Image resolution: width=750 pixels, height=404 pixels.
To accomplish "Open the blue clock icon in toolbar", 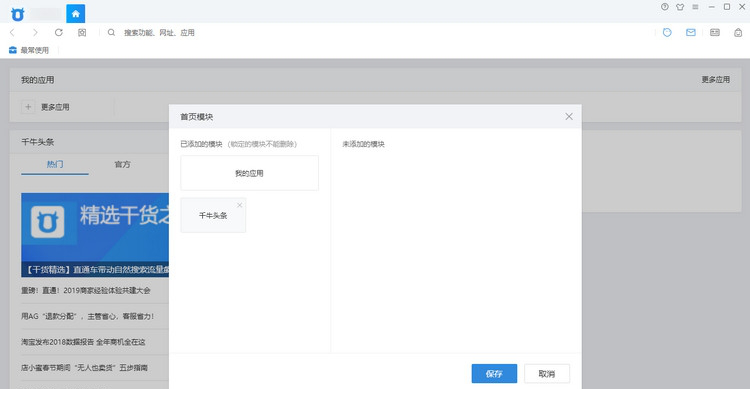I will pos(667,33).
